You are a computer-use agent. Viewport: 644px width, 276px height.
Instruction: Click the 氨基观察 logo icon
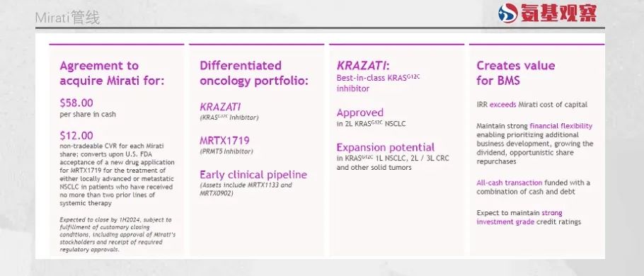point(508,13)
